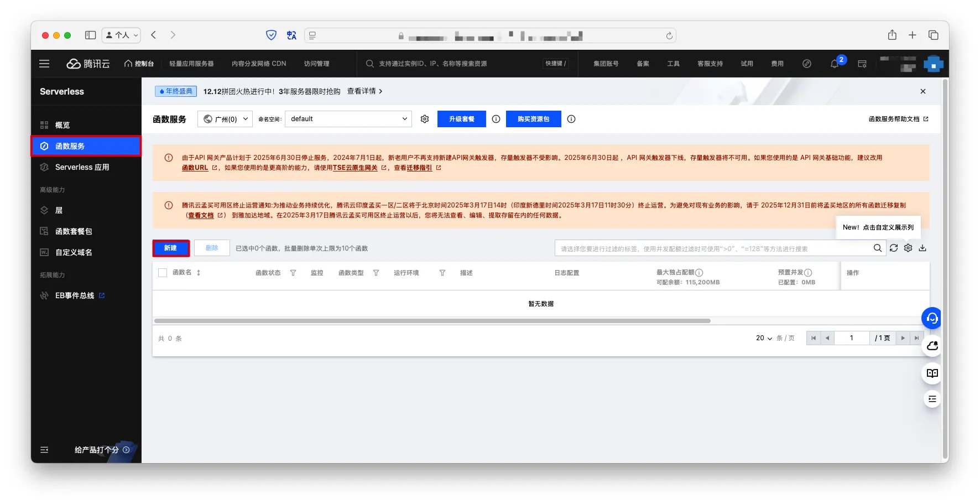Open customer support headset floating icon
The width and height of the screenshot is (980, 504).
[x=932, y=318]
